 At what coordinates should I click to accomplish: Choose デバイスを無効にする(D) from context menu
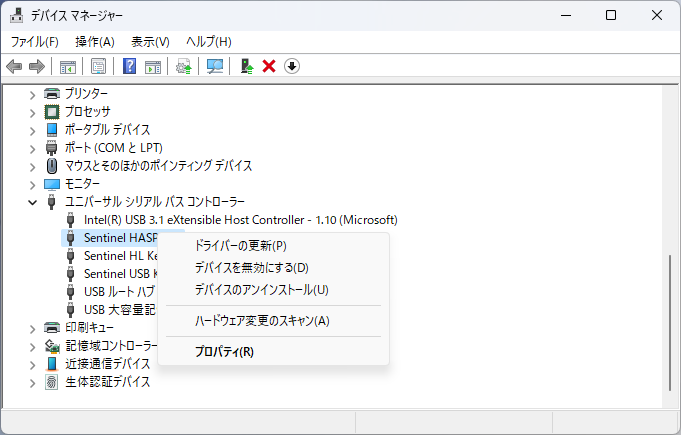tap(251, 268)
